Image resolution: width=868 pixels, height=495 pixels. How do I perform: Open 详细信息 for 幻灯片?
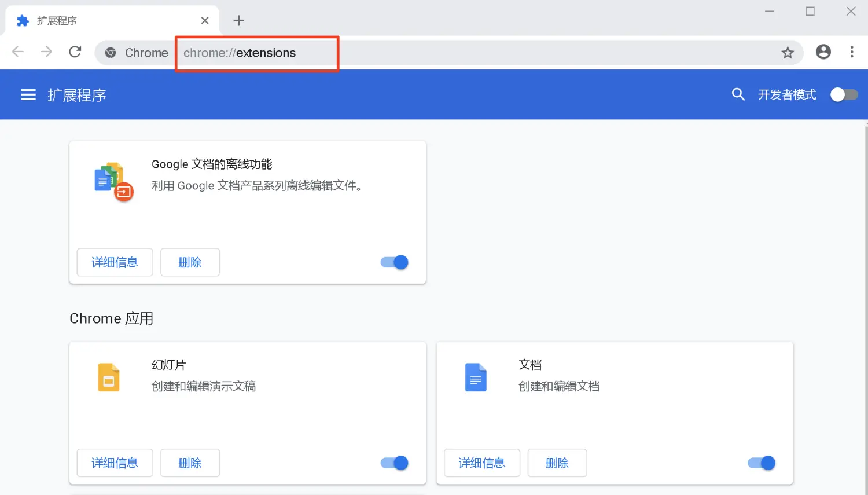[115, 463]
